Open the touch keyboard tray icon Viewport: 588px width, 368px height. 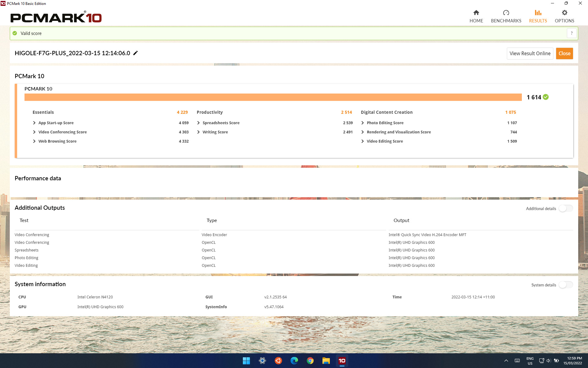[x=517, y=361]
